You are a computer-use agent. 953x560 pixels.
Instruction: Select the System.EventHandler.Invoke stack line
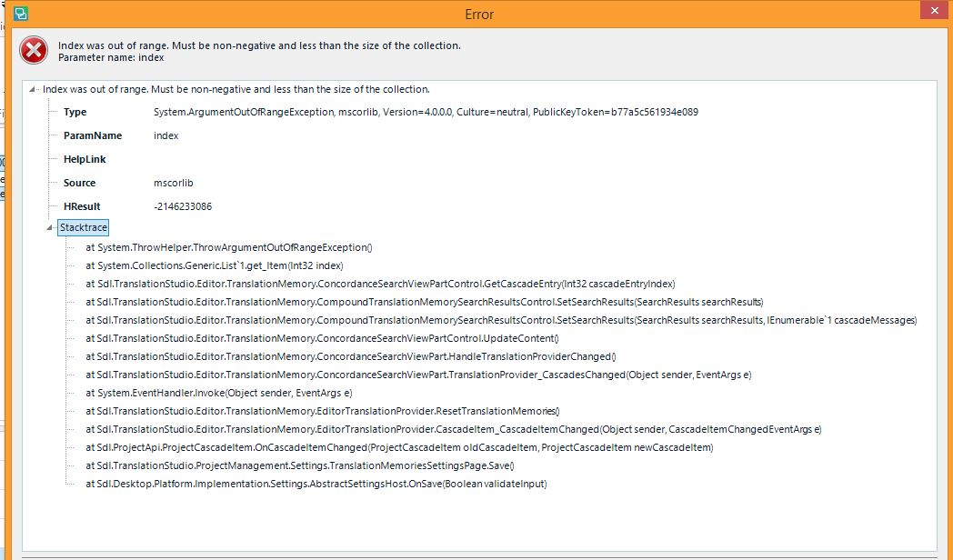(x=219, y=394)
